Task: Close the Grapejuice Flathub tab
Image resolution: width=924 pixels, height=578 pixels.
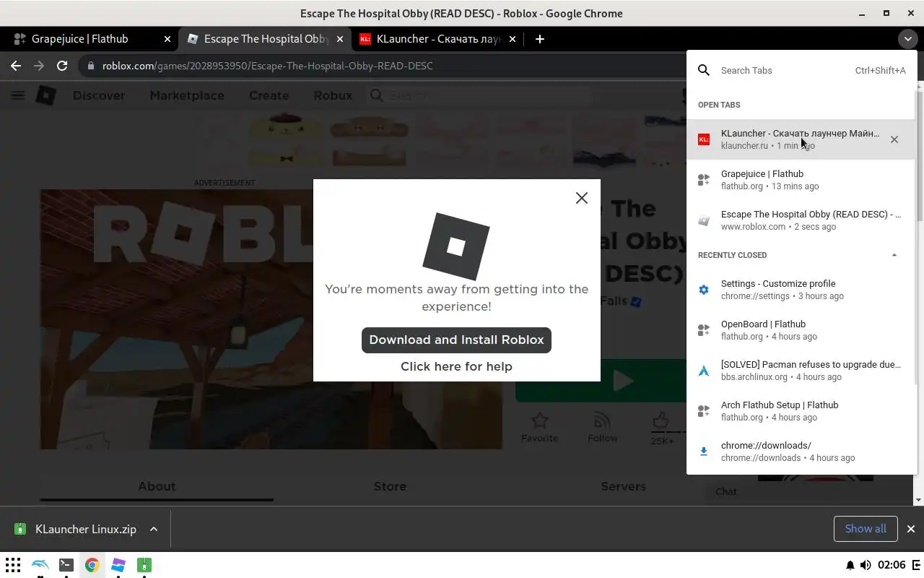Action: [x=167, y=39]
